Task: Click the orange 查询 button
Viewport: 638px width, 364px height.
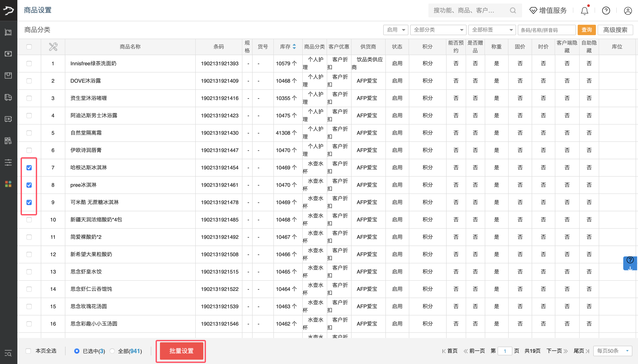Action: click(587, 30)
